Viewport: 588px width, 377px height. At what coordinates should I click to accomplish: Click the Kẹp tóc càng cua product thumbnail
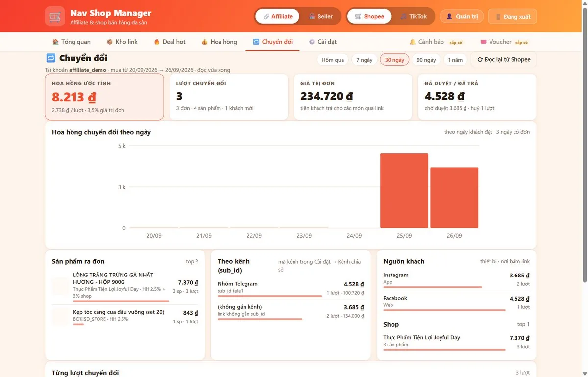coord(61,317)
